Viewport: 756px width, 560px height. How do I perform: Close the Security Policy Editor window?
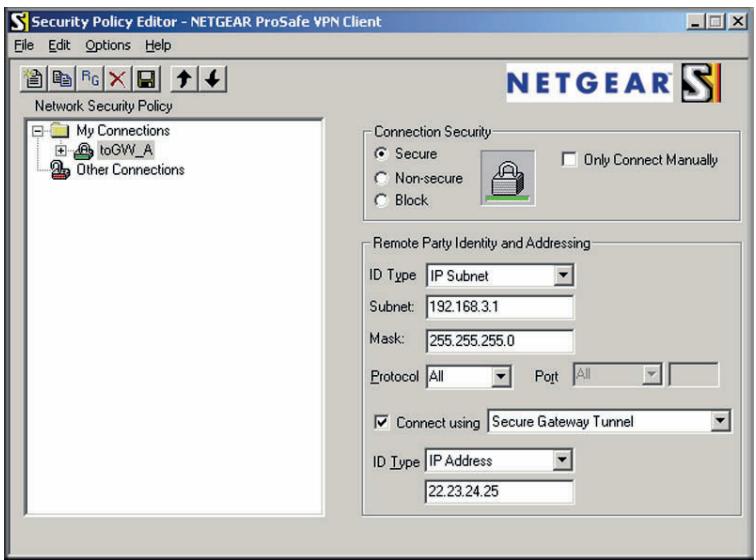[x=738, y=22]
